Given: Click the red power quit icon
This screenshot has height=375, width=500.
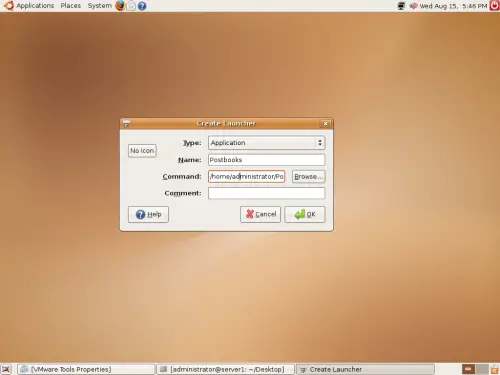Looking at the screenshot, I should pyautogui.click(x=494, y=6).
